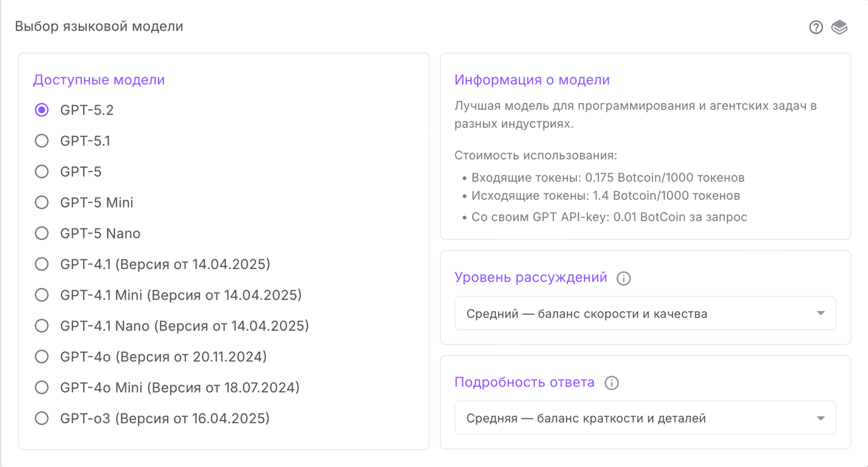Select GPT-o3 (Версия от 16.04.2025)
The height and width of the screenshot is (467, 868).
pyautogui.click(x=41, y=418)
